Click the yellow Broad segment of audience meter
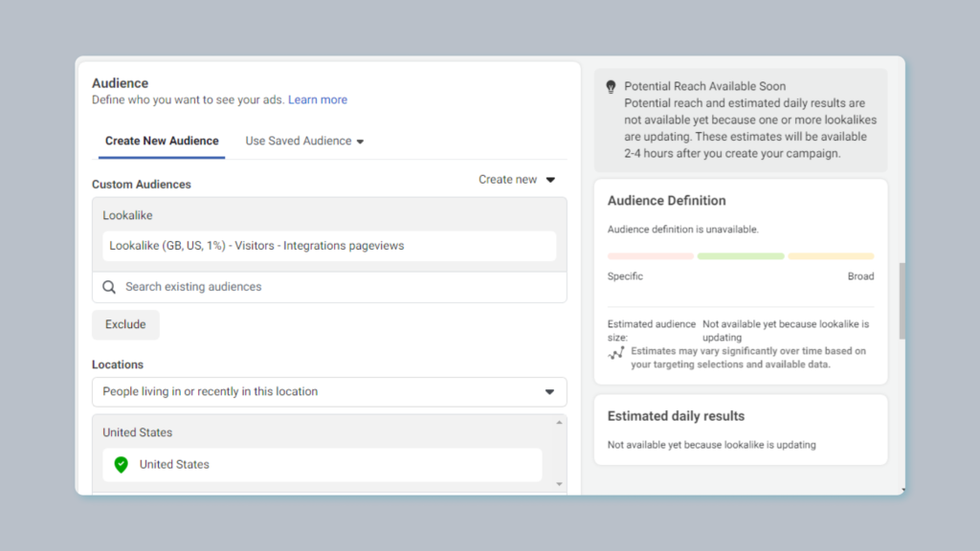This screenshot has width=980, height=551. 831,256
